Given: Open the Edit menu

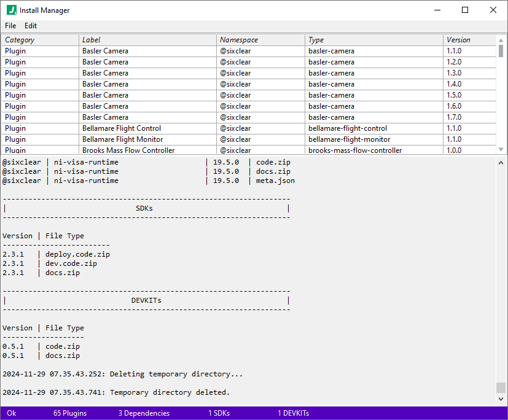Looking at the screenshot, I should click(30, 26).
